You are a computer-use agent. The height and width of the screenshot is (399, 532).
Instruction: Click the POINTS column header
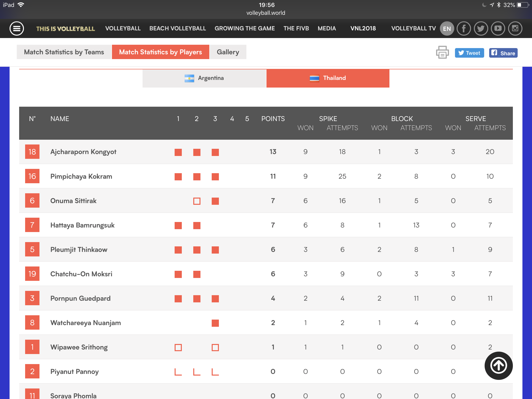tap(273, 119)
